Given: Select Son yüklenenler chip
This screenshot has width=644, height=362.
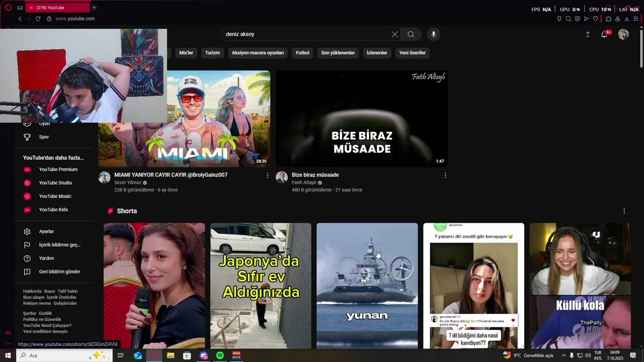Looking at the screenshot, I should [x=338, y=53].
